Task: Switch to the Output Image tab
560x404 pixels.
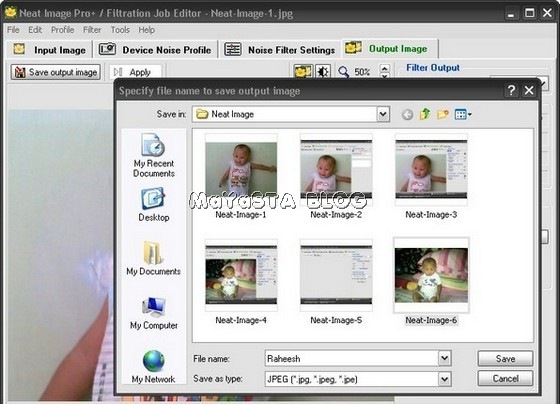Action: 390,49
